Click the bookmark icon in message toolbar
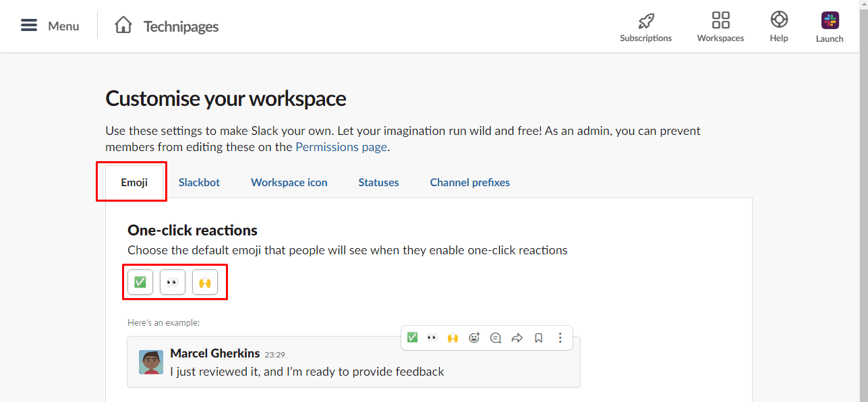This screenshot has width=868, height=402. (539, 338)
